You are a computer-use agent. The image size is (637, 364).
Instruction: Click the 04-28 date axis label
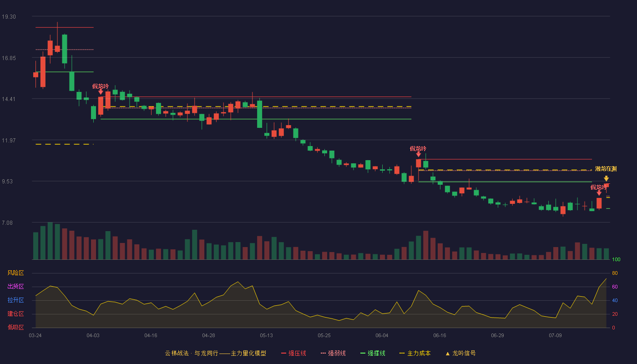(208, 335)
